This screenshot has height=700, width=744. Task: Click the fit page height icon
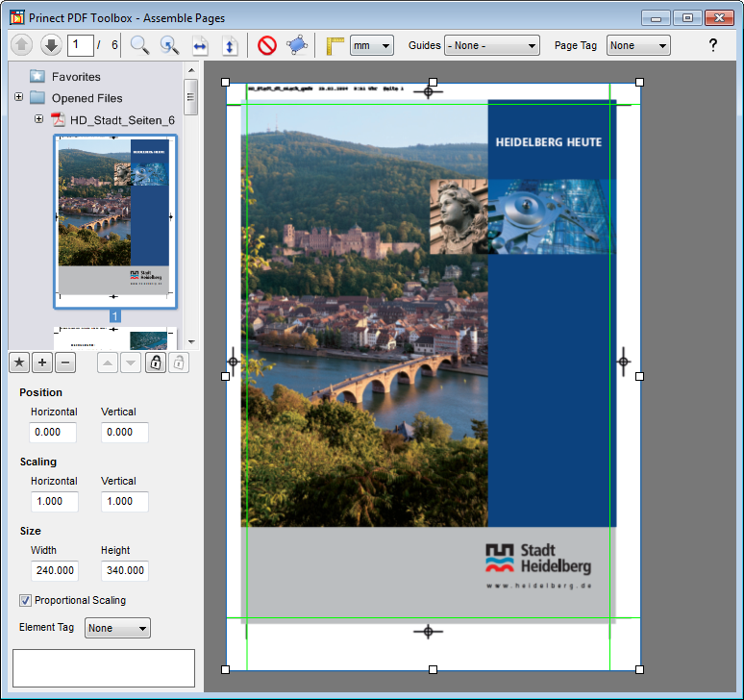pos(230,45)
